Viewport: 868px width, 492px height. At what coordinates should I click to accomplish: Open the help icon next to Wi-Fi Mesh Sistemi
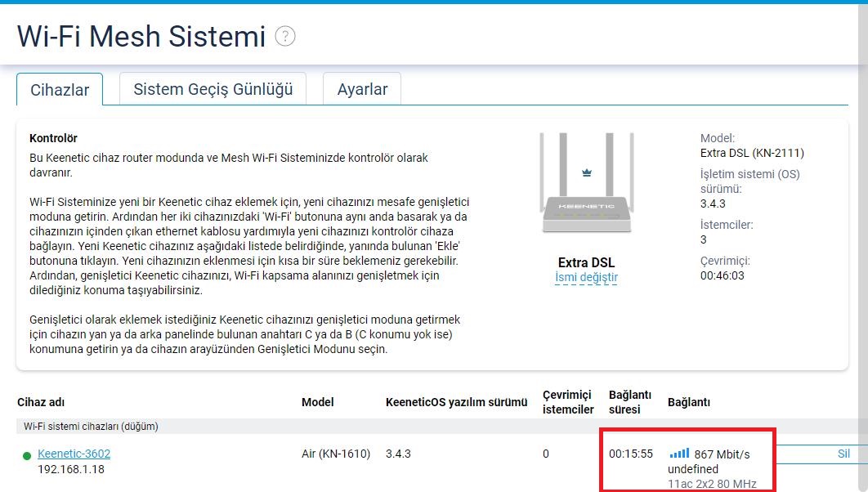285,37
